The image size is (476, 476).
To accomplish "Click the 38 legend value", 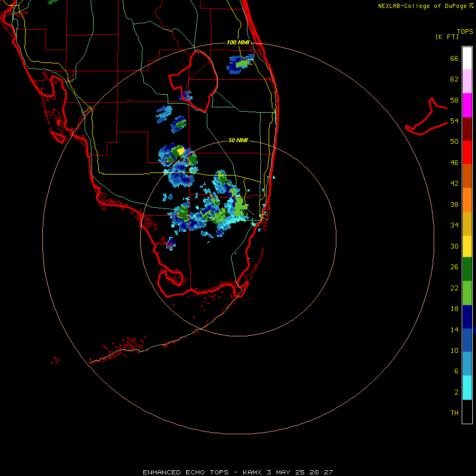I will coord(454,205).
